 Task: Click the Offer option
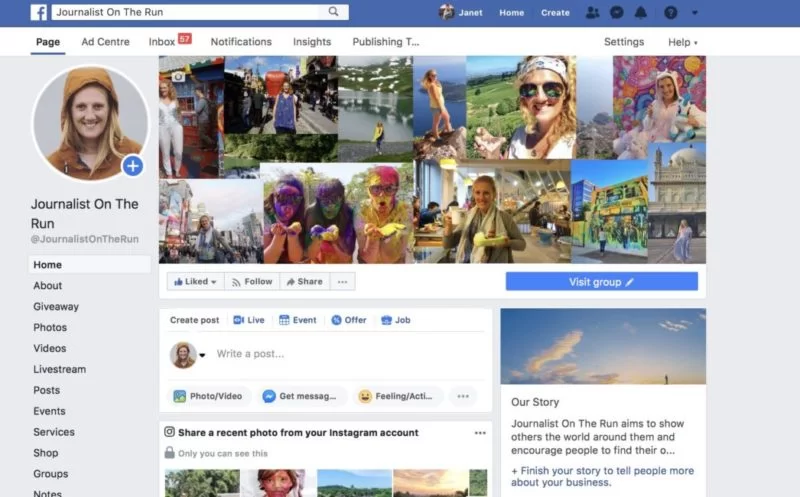tap(349, 320)
